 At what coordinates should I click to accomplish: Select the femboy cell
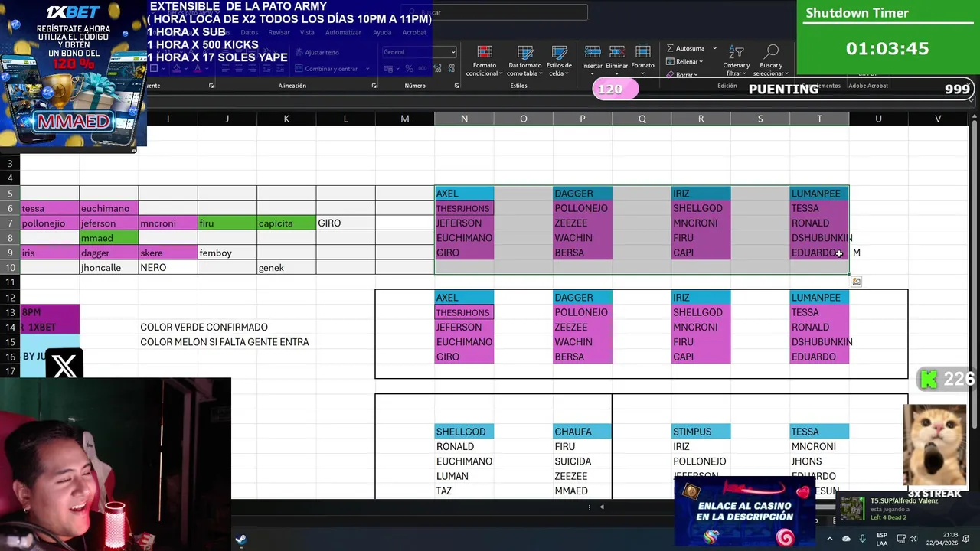tap(227, 253)
